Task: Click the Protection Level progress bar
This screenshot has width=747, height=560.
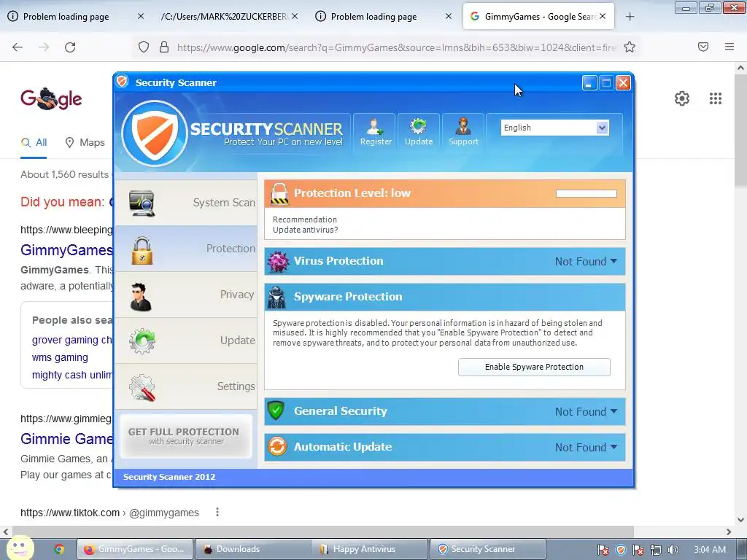Action: [586, 193]
